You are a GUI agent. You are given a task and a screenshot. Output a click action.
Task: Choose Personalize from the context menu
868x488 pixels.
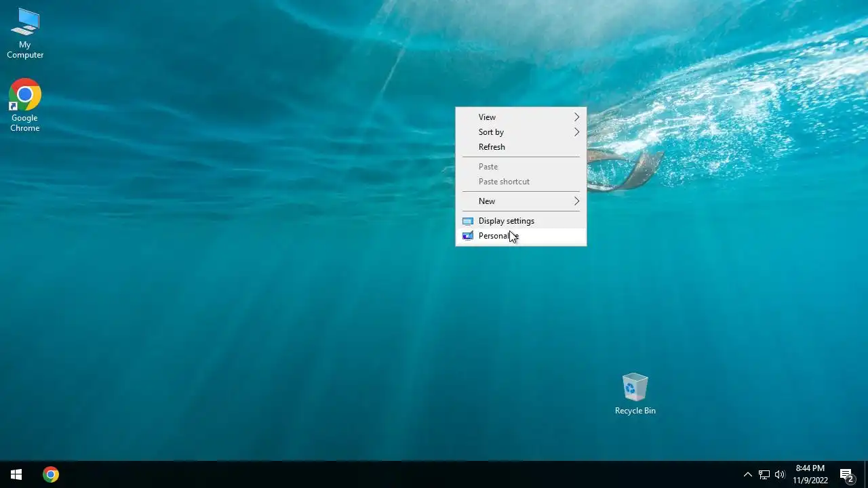[521, 236]
